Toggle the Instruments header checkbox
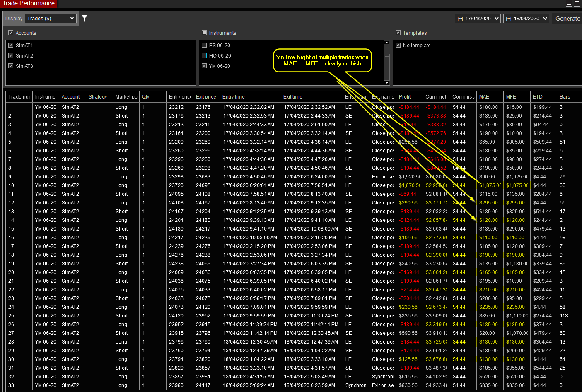This screenshot has width=582, height=392. [204, 33]
